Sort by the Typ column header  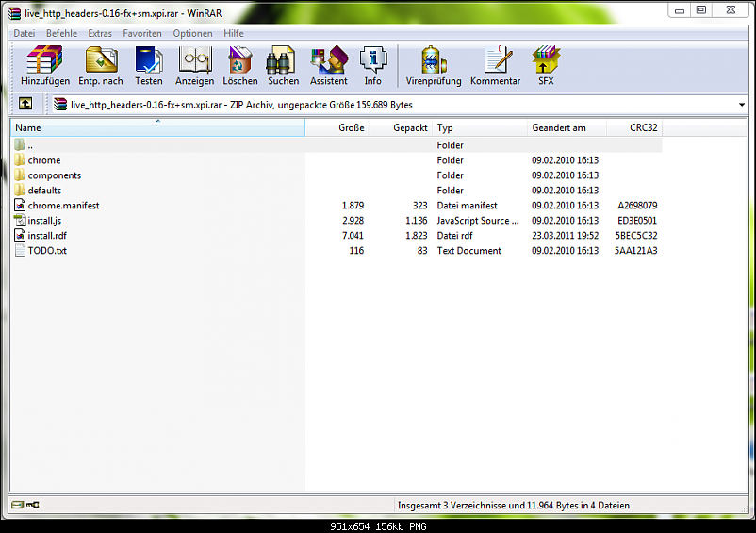pyautogui.click(x=480, y=127)
